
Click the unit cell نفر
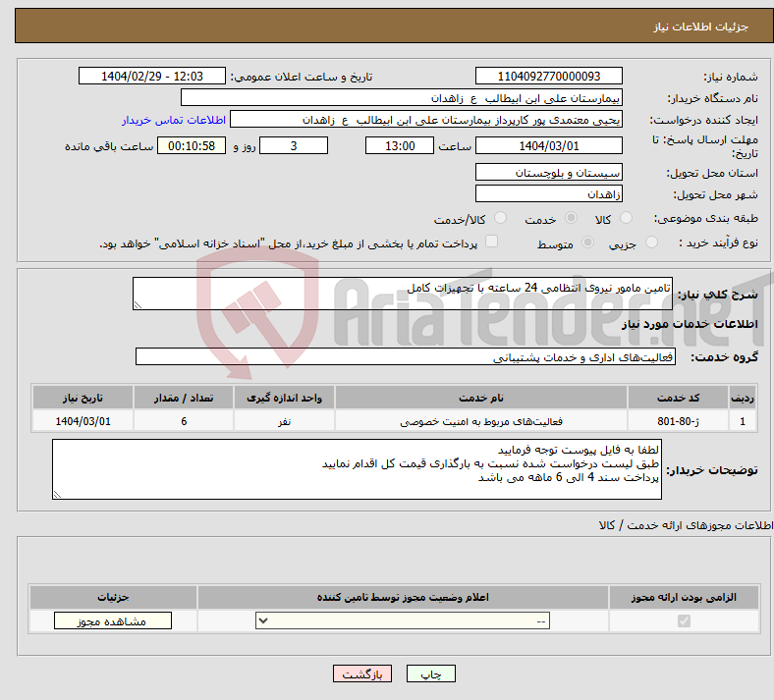(284, 421)
